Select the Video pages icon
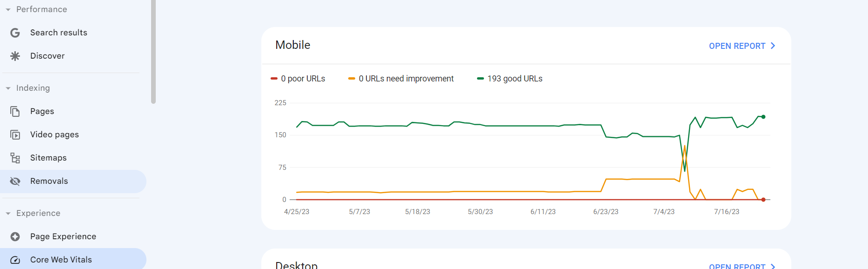 tap(15, 134)
